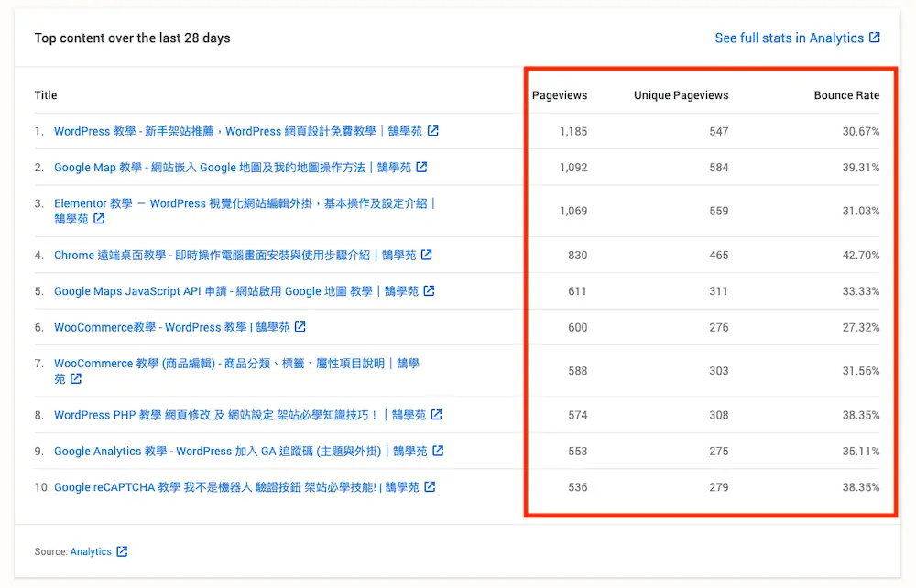Open the "Google reCAPTCHA 教學" title link
This screenshot has width=916, height=588.
pyautogui.click(x=236, y=487)
